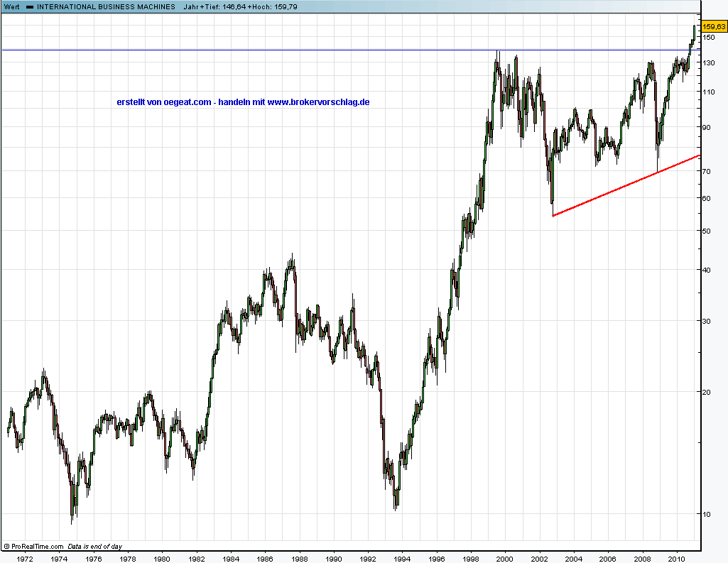
Task: Click the INTERNATIONAL BUSINESS MACHINES title
Action: coord(107,7)
